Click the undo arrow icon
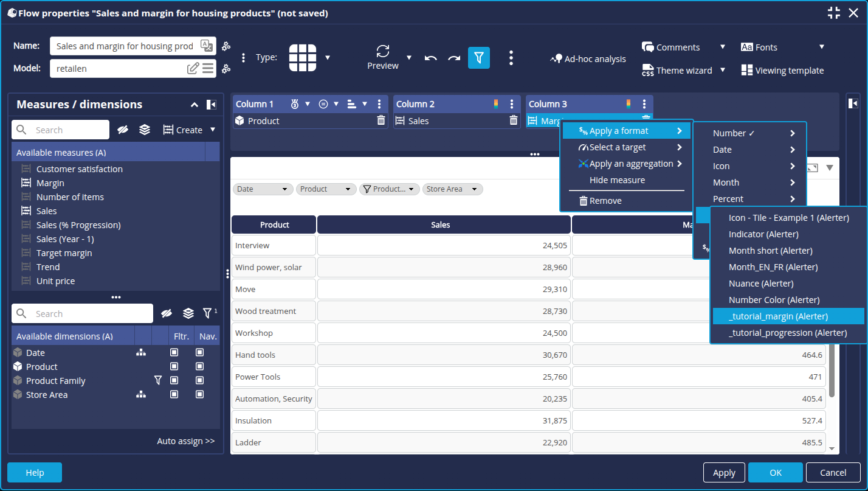The width and height of the screenshot is (868, 491). 431,58
